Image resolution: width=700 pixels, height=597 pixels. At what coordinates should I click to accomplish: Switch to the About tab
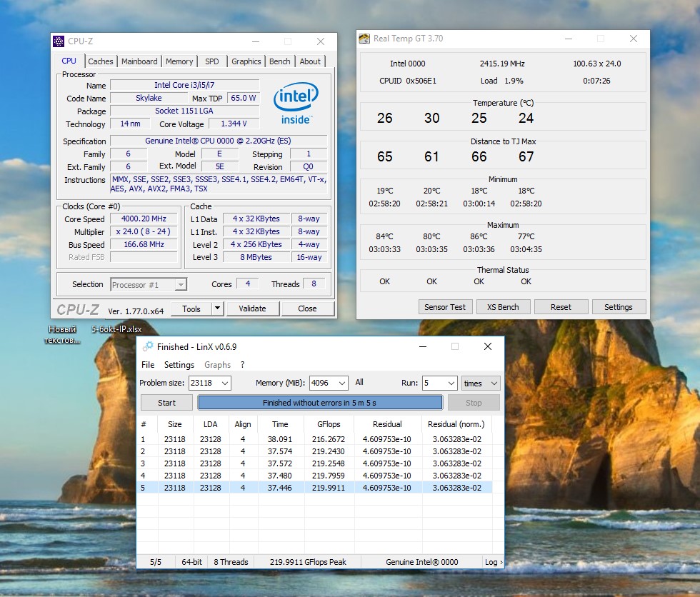(310, 61)
